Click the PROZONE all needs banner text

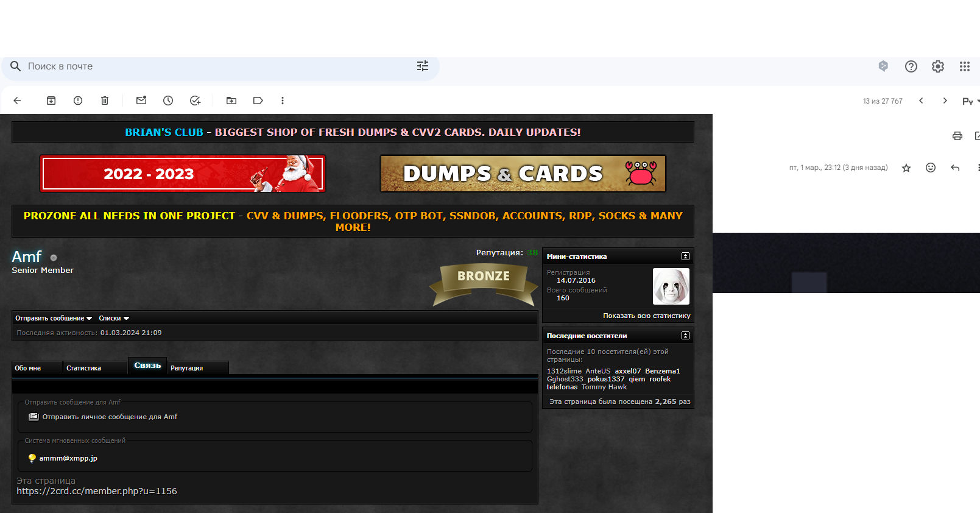coord(353,221)
